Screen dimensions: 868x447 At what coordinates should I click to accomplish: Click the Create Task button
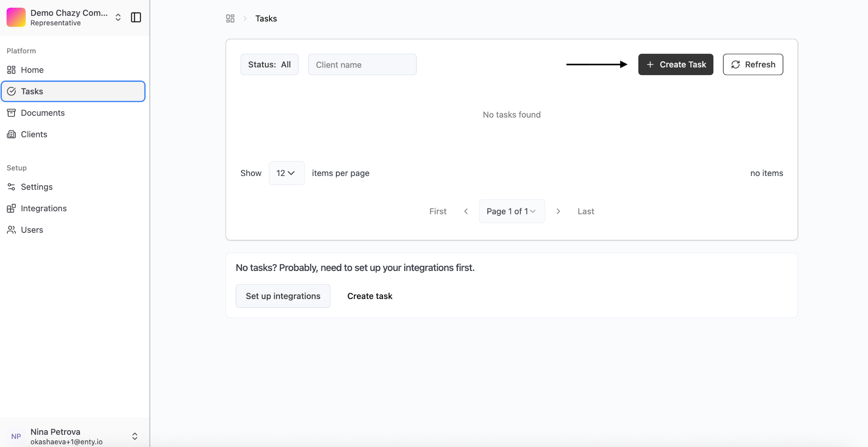(x=676, y=65)
